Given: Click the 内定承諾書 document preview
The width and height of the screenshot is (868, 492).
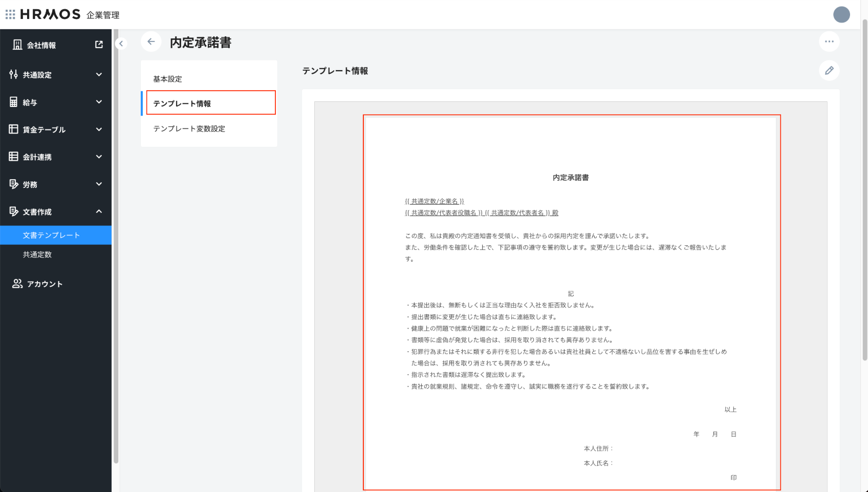Looking at the screenshot, I should point(571,302).
